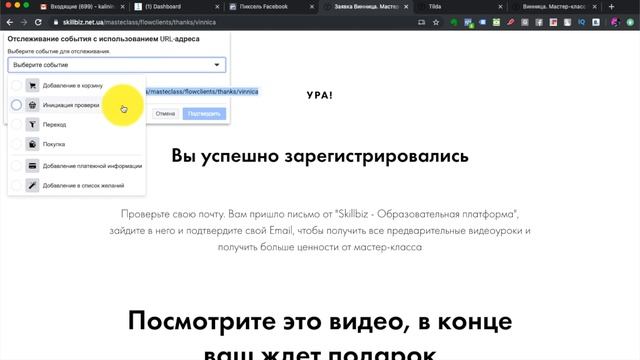Go forward in browser history
Image resolution: width=640 pixels, height=360 pixels.
click(x=24, y=22)
